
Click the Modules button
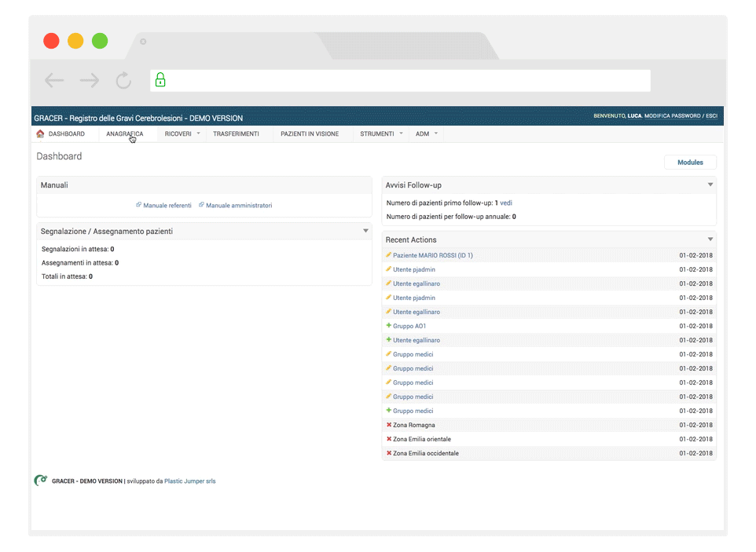tap(690, 163)
